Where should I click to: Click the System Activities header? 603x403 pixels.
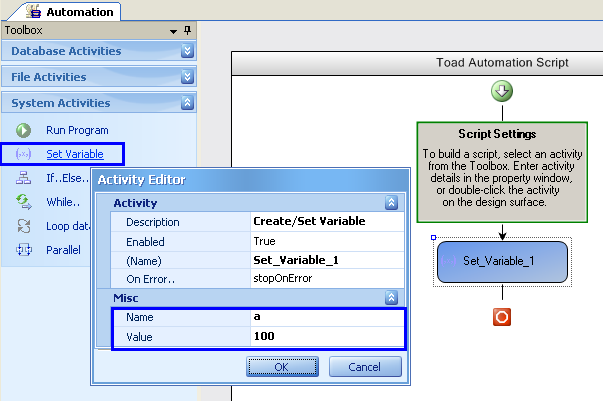click(x=99, y=103)
